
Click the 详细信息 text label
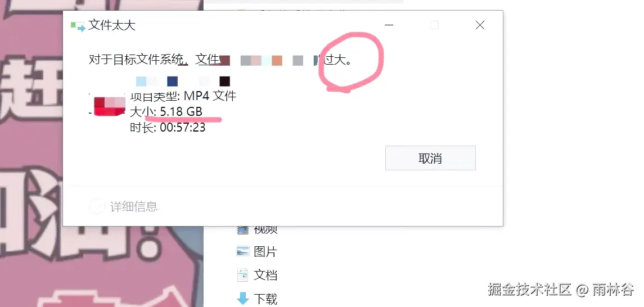point(134,206)
